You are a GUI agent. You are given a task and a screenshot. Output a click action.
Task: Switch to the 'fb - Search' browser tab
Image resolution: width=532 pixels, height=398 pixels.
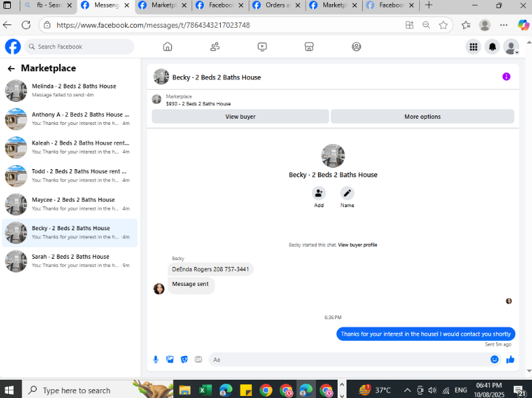click(48, 5)
